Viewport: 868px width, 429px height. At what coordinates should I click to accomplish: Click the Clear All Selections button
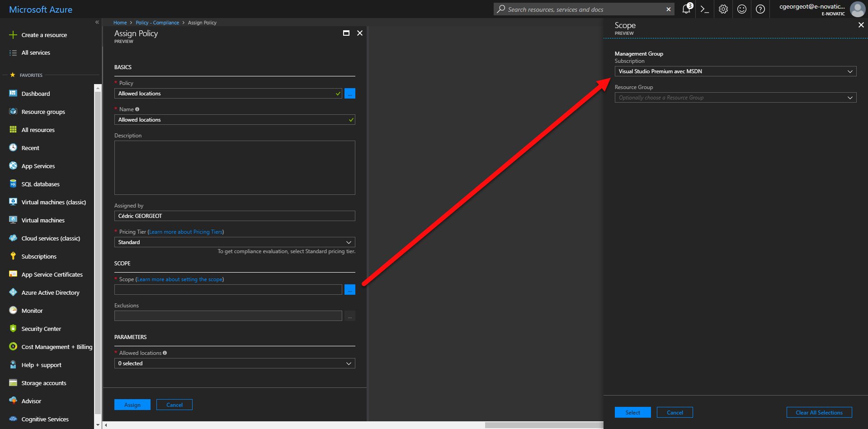click(819, 413)
